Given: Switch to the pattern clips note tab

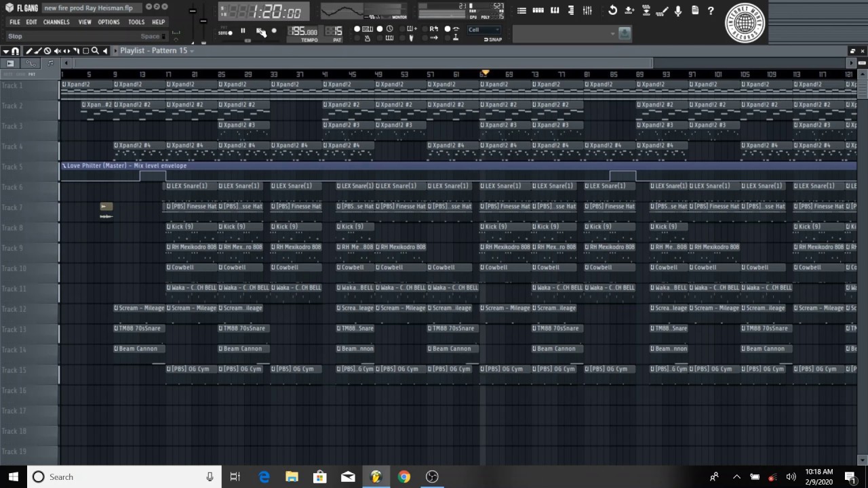Looking at the screenshot, I should click(x=50, y=64).
